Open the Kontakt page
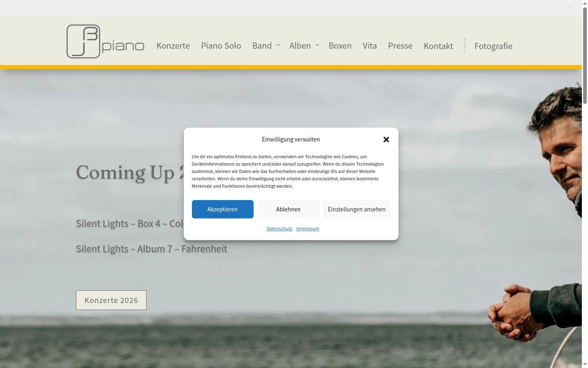The height and width of the screenshot is (368, 588). pyautogui.click(x=438, y=46)
